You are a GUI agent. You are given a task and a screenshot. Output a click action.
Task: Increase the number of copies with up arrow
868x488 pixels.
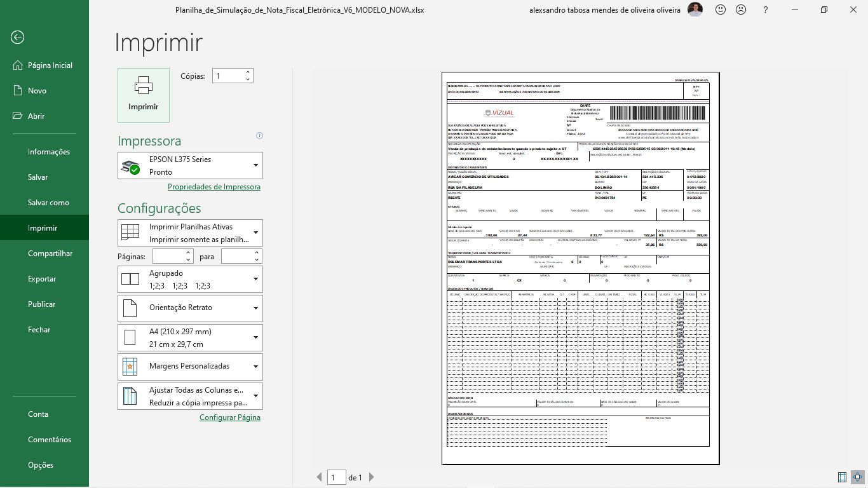pos(248,72)
